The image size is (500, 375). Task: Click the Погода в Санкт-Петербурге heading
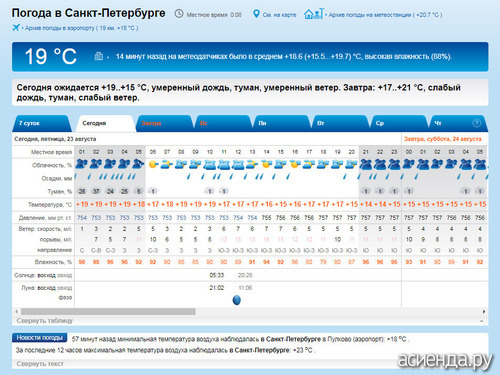point(88,13)
